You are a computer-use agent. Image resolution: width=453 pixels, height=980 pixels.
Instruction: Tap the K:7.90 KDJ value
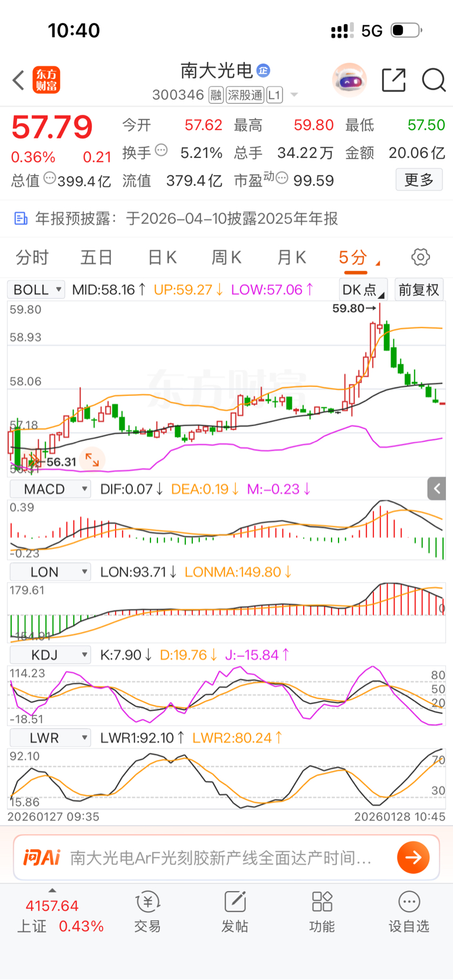127,655
